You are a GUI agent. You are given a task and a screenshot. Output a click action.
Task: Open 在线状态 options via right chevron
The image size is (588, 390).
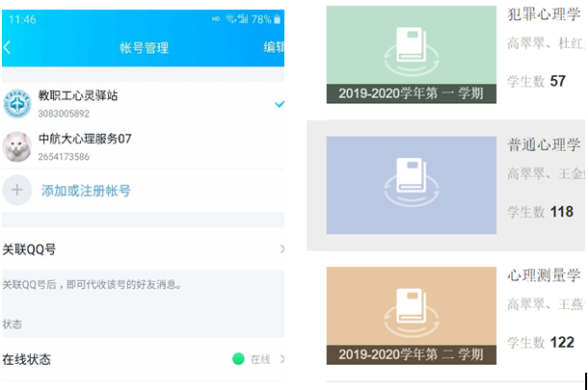tap(281, 359)
